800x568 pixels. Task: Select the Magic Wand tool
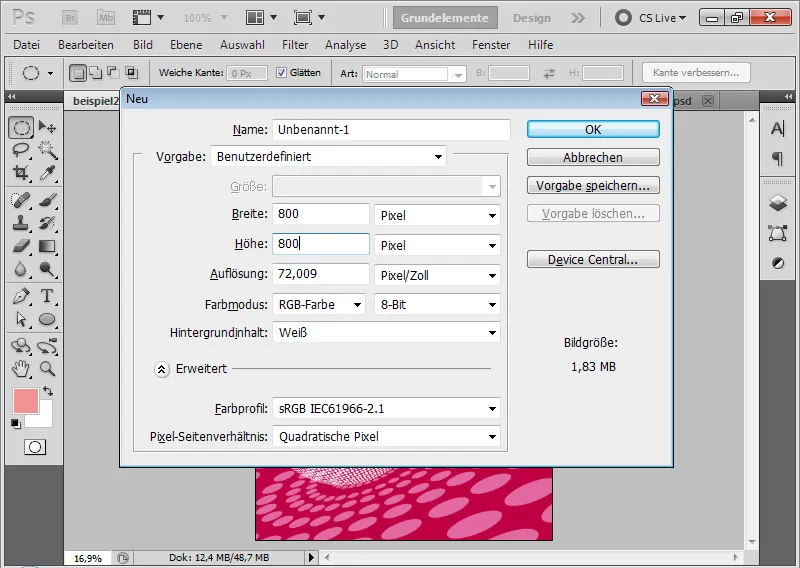47,150
